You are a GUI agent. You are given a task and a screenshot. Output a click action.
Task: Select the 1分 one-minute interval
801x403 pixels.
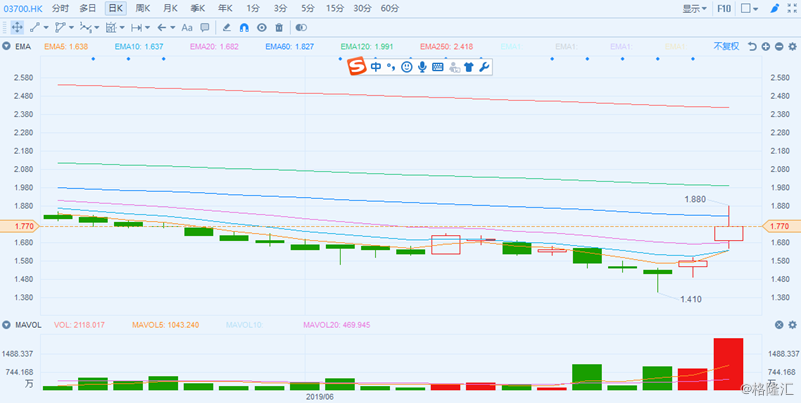(252, 8)
